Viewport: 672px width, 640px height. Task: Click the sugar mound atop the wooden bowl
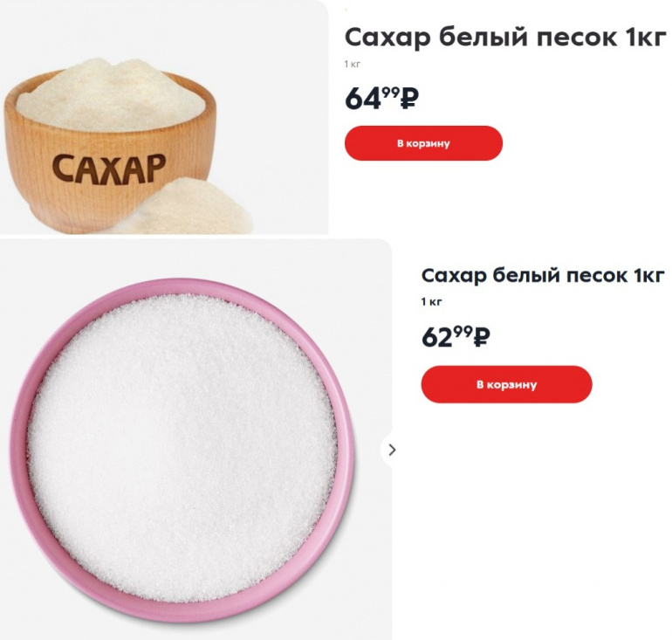111,93
